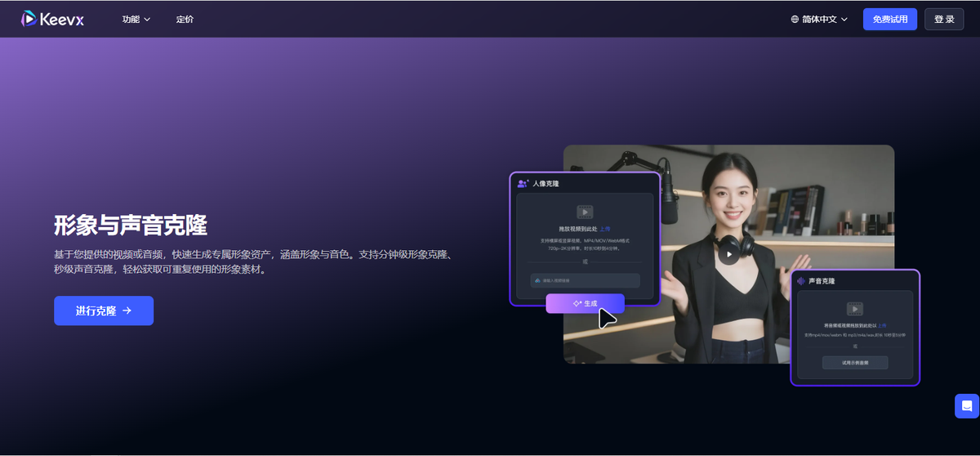Click the 试用示例音频 sample audio button
Screen dimensions: 980x456
click(854, 362)
